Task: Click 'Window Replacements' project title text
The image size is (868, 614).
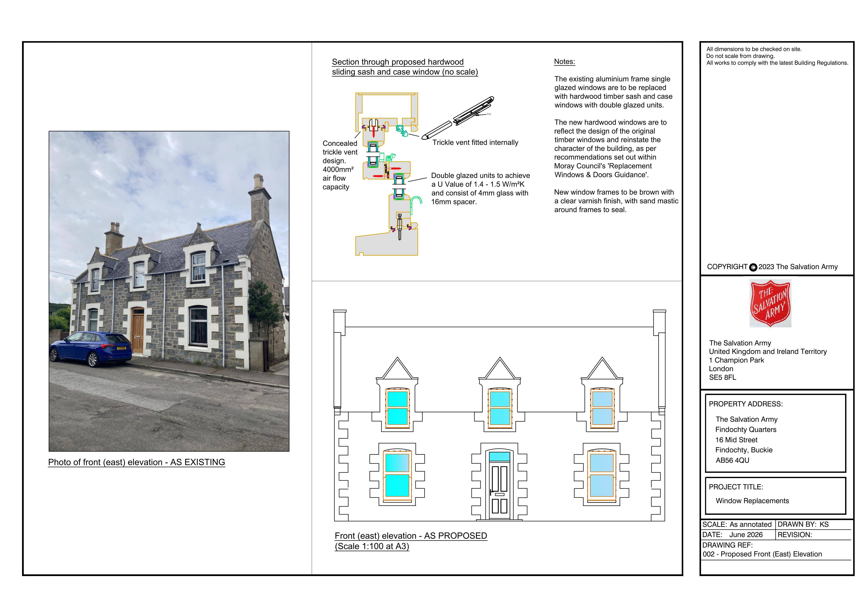Action: point(752,501)
